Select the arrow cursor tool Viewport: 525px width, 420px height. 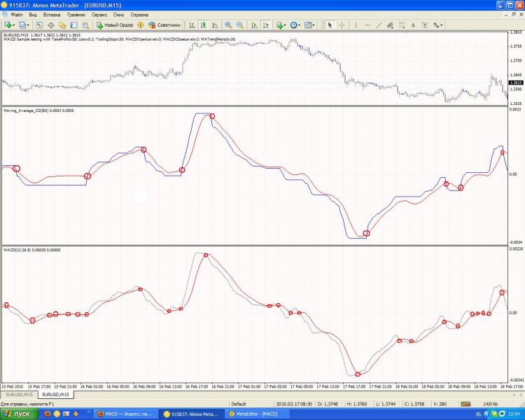pyautogui.click(x=330, y=24)
